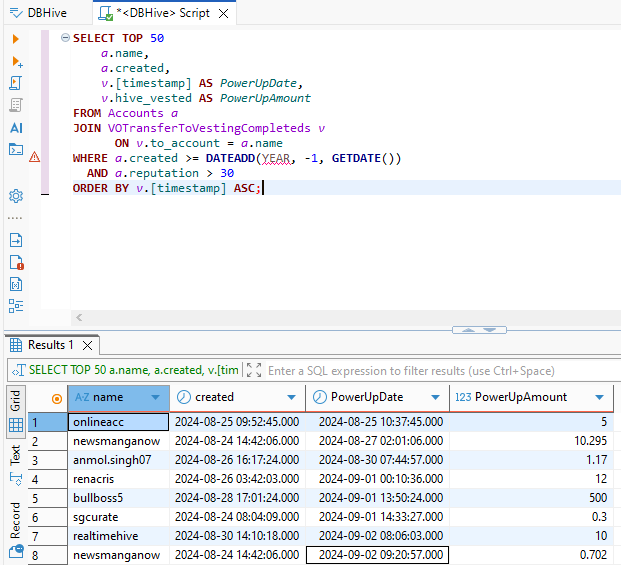Select the PowerUpAmount cell showing 500

pos(531,498)
